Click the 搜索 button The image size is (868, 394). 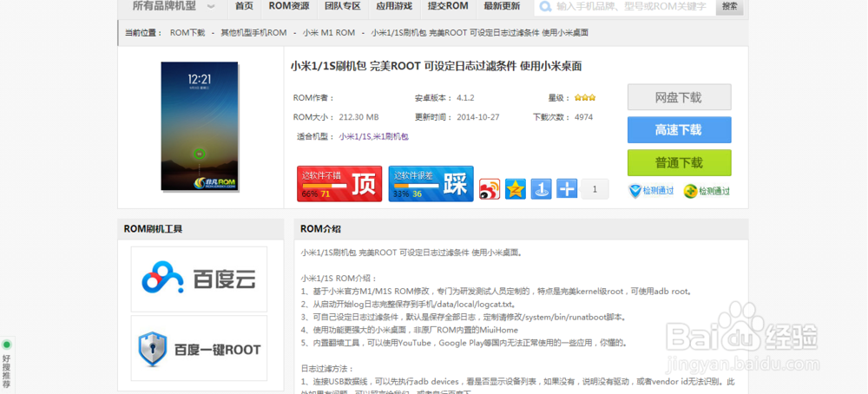click(x=730, y=7)
